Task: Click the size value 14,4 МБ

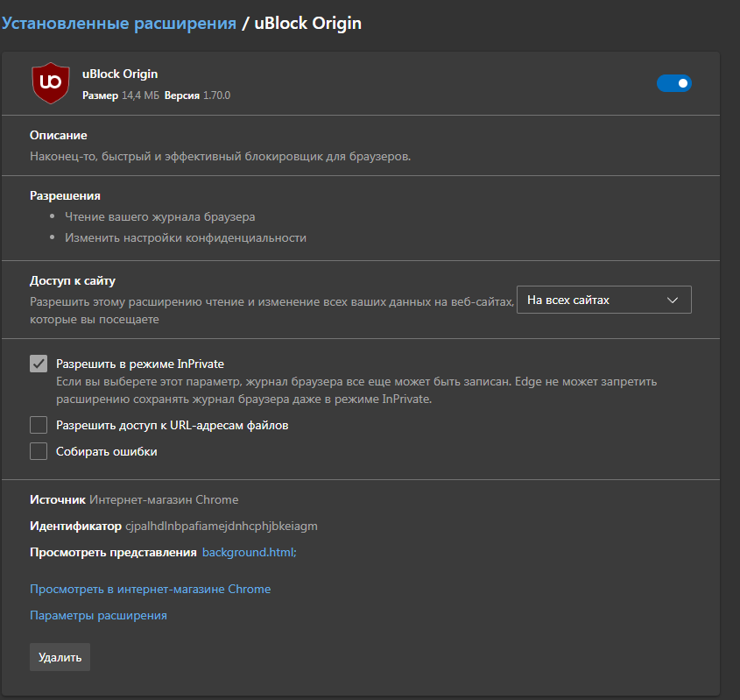Action: [141, 95]
